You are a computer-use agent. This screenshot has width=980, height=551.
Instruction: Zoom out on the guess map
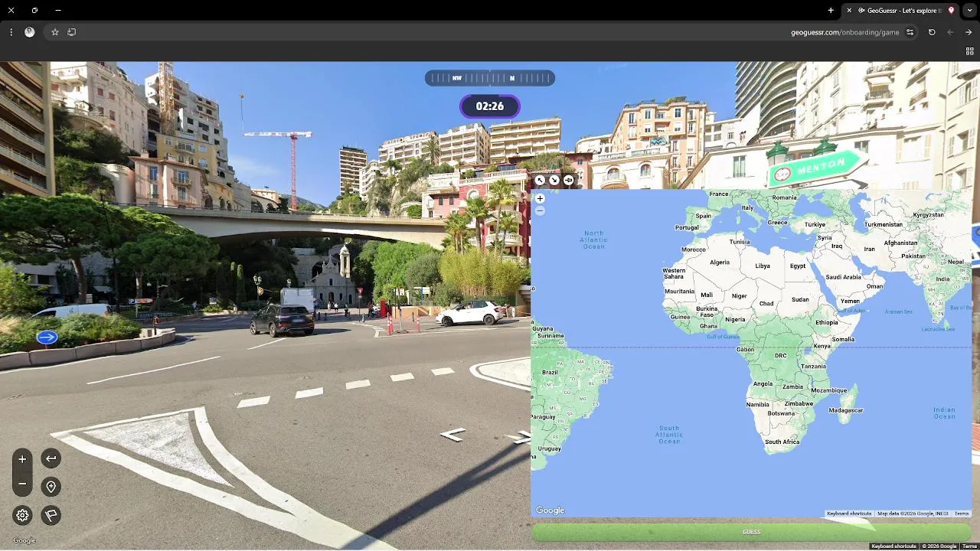click(x=540, y=210)
